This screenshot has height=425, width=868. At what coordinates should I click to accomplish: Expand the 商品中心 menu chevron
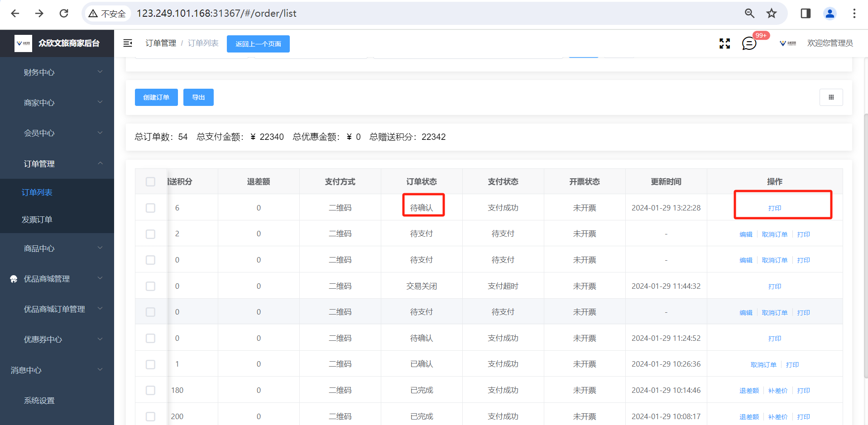[x=100, y=248]
